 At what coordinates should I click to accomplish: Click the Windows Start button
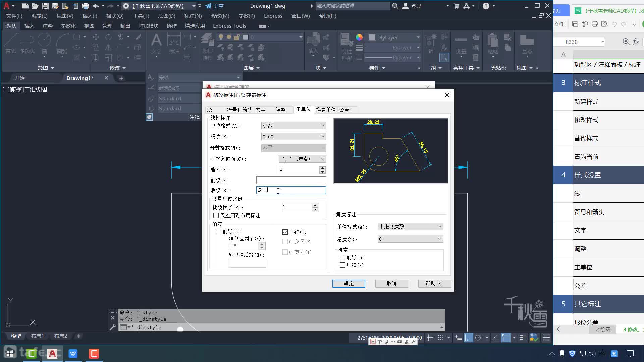[x=10, y=353]
